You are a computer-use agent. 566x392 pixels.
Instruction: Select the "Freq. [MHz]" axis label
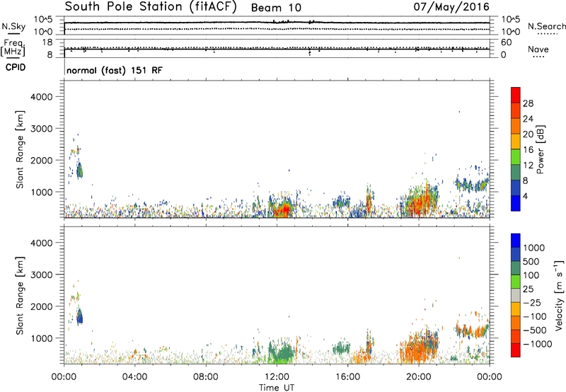point(13,48)
